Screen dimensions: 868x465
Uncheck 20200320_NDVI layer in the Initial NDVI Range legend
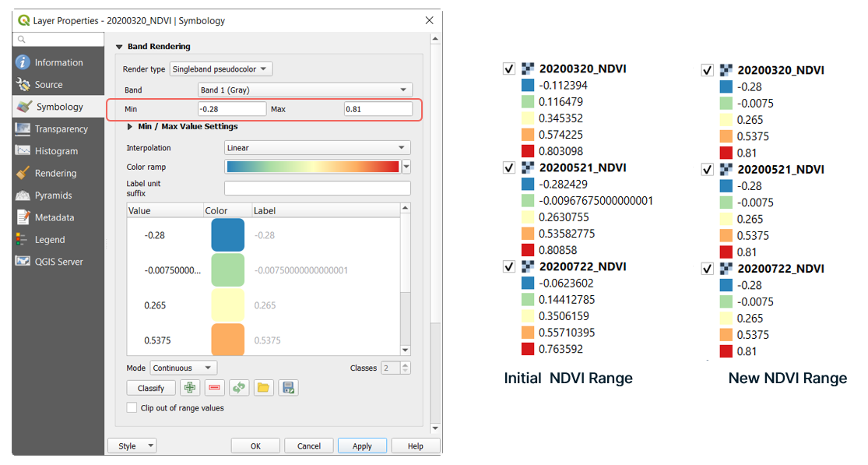coord(510,69)
